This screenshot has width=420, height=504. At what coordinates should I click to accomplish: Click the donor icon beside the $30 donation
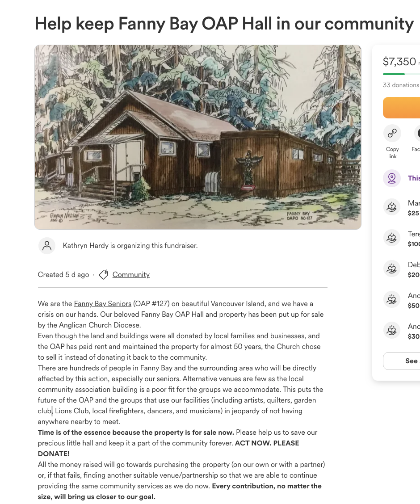(x=392, y=331)
